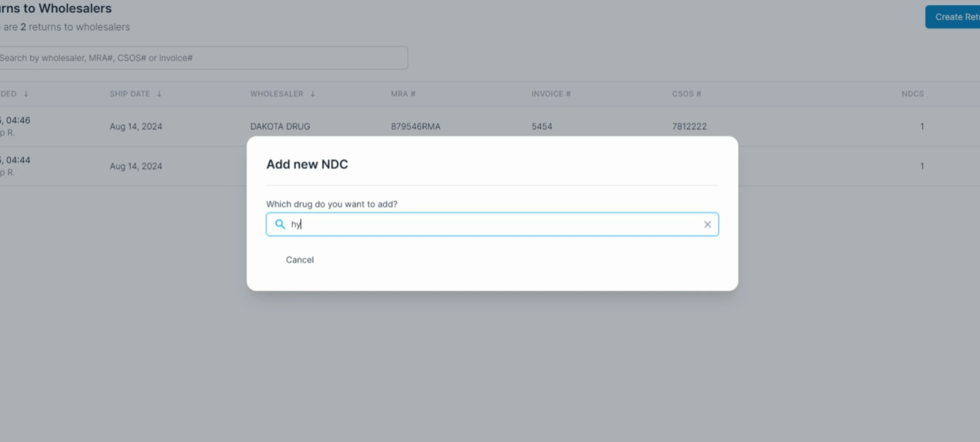
Task: Click the Add new NDC dialog title
Action: 307,164
